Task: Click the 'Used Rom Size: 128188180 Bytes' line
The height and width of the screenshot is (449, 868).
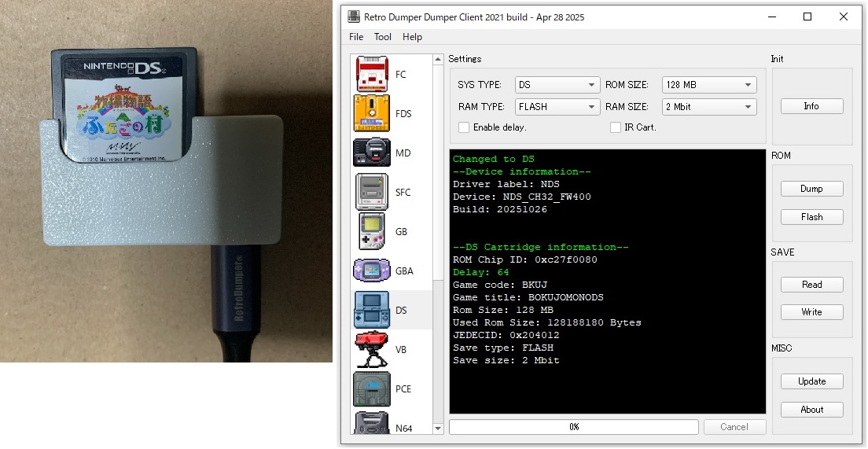Action: click(547, 322)
